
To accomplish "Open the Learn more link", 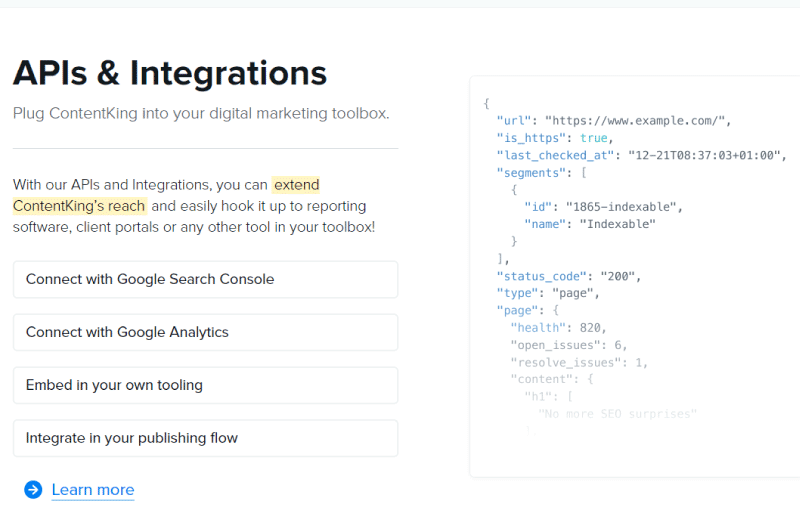I will [x=93, y=490].
